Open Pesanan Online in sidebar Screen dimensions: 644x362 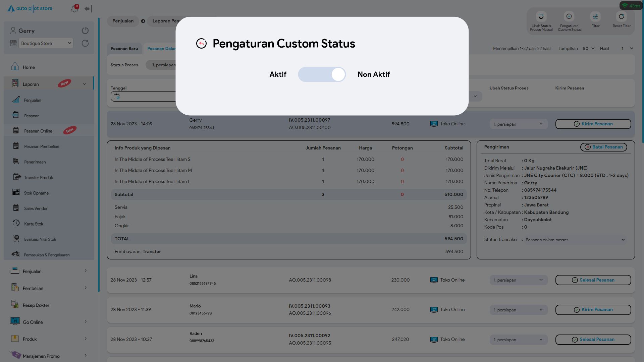[x=38, y=131]
